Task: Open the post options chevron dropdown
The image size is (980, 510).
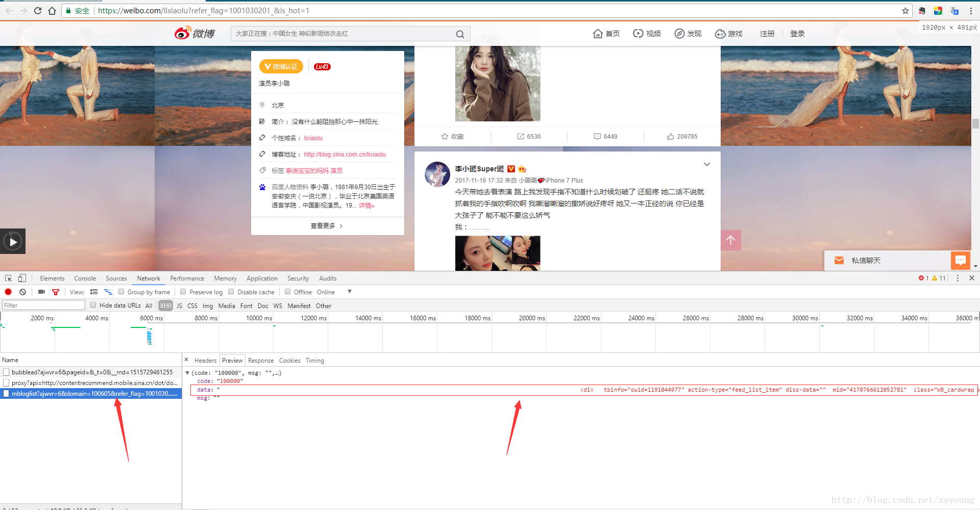Action: pyautogui.click(x=707, y=164)
